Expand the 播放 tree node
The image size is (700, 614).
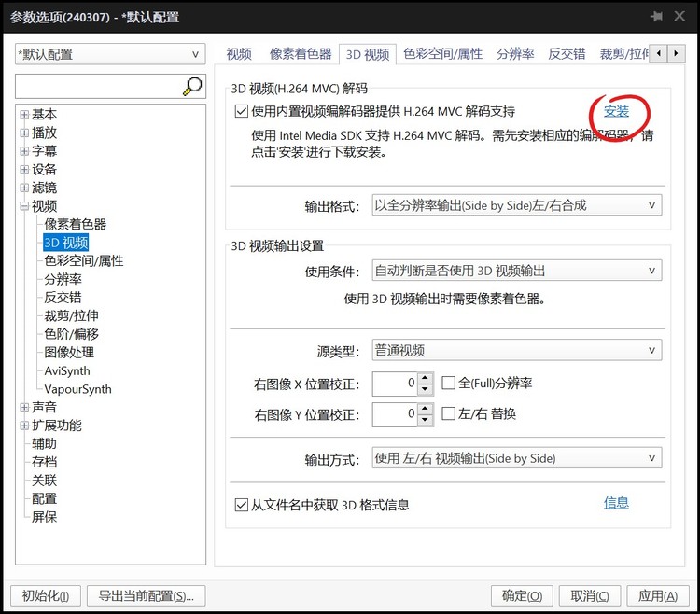[24, 133]
